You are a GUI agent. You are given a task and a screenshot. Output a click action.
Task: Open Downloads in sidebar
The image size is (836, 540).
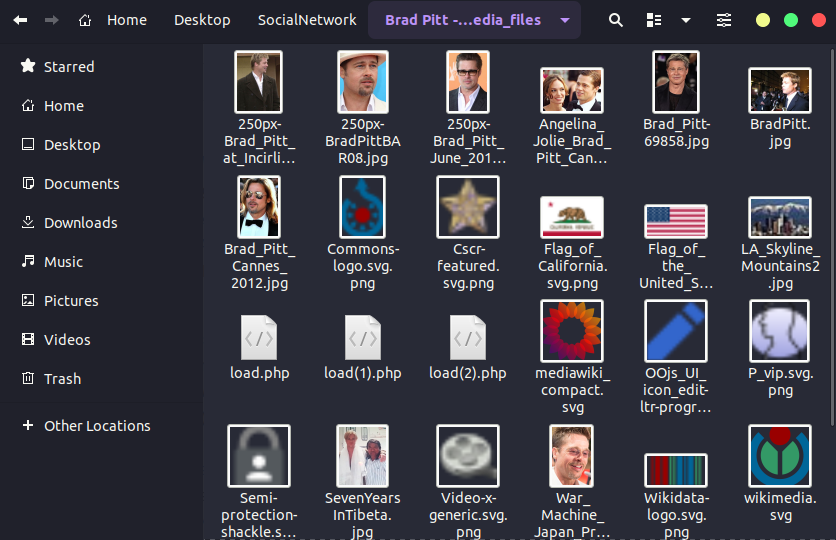pyautogui.click(x=101, y=223)
